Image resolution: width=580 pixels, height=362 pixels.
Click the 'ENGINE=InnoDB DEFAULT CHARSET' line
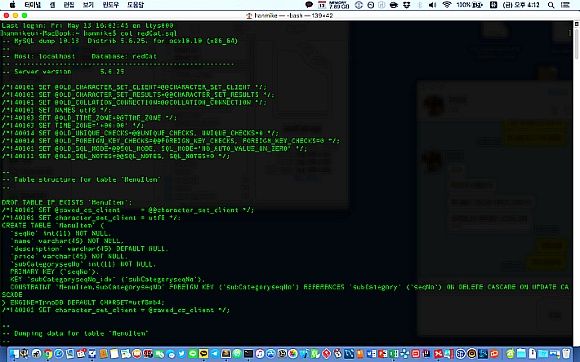[83, 302]
